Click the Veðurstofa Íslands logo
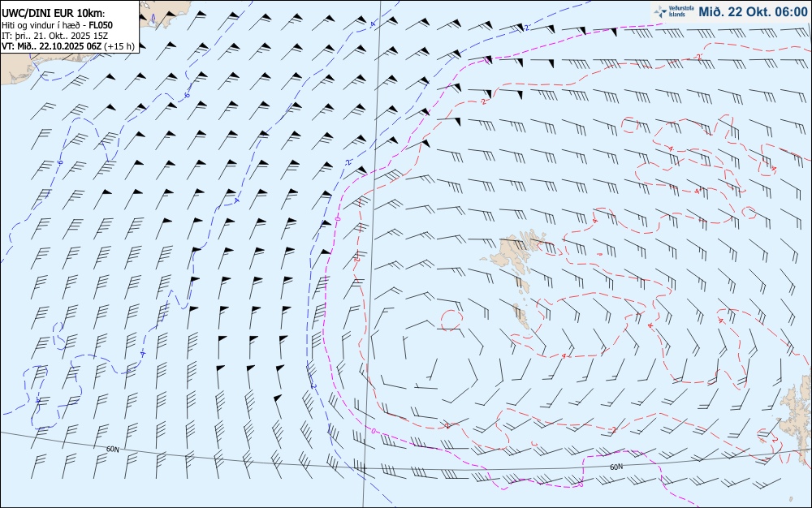 (x=673, y=12)
